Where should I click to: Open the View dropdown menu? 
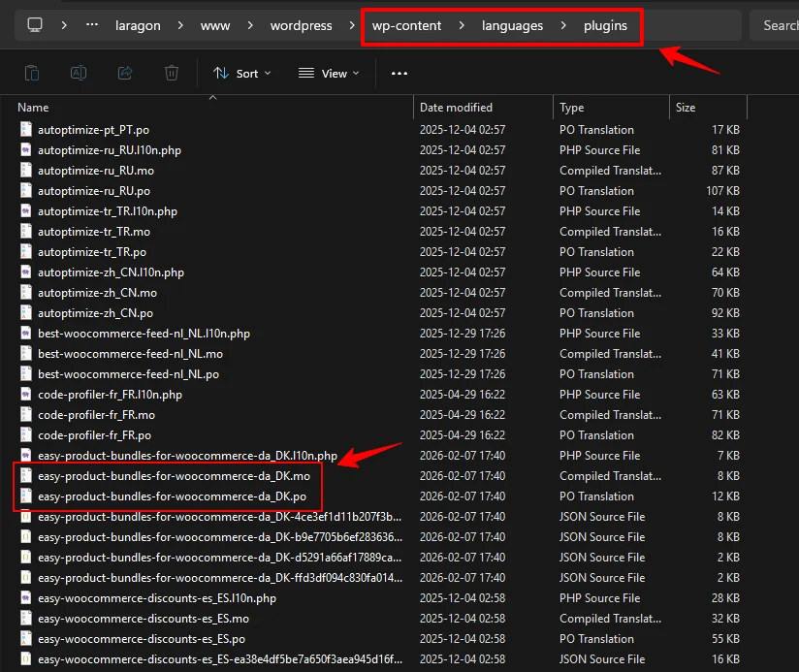click(329, 73)
